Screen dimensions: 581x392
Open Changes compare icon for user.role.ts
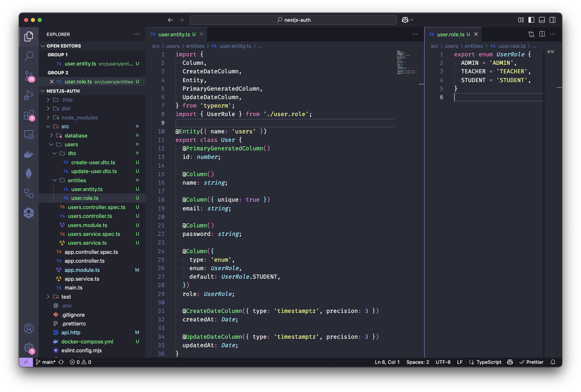tap(531, 34)
